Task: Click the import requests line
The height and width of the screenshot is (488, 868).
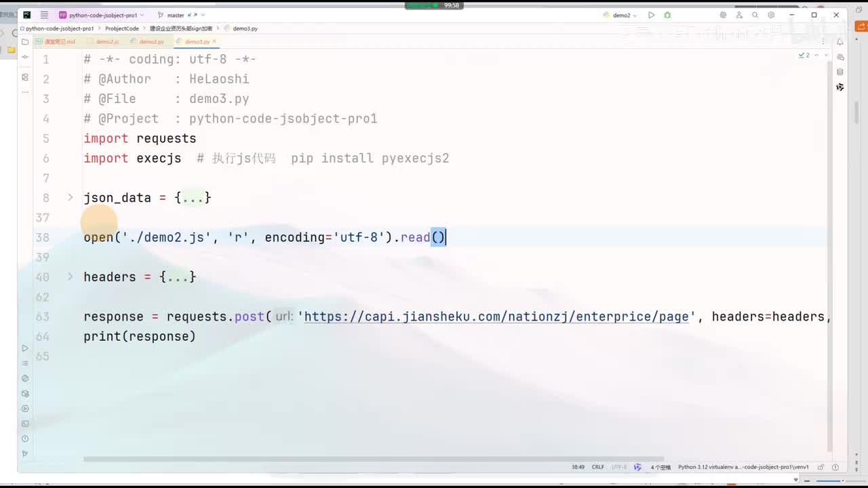Action: 140,138
